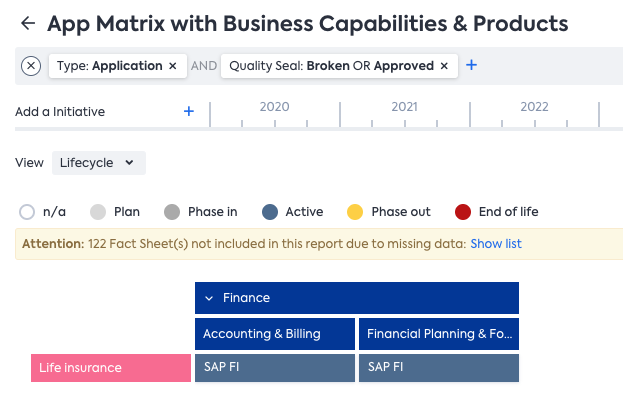Image resolution: width=623 pixels, height=415 pixels.
Task: Open the Lifecycle view dropdown
Action: (x=98, y=162)
